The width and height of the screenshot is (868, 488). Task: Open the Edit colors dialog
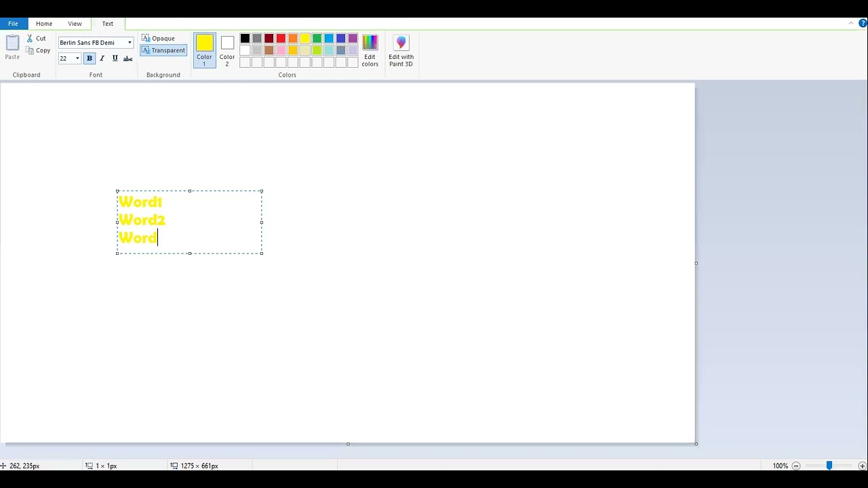(370, 50)
